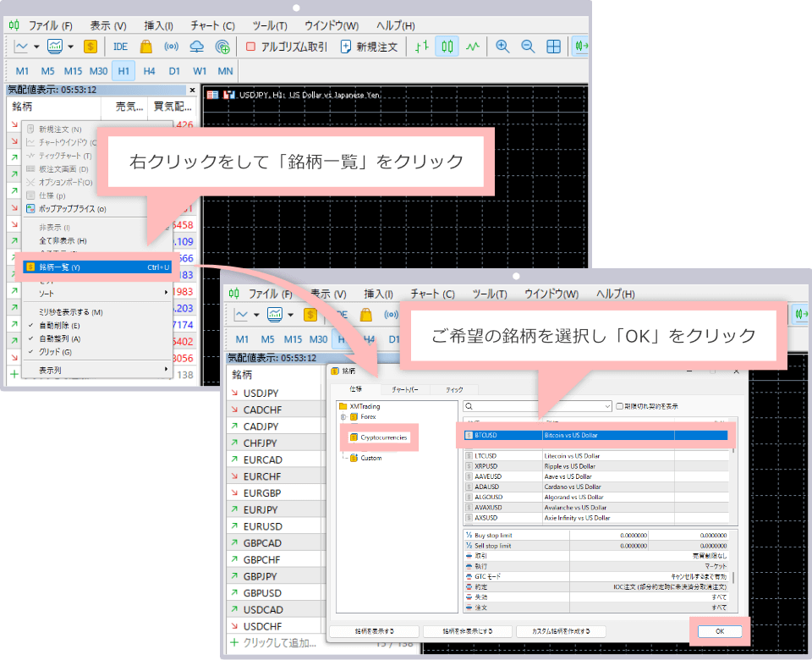Enable the 期限切れ契約を表示 checkbox
Image resolution: width=812 pixels, height=660 pixels.
(620, 406)
